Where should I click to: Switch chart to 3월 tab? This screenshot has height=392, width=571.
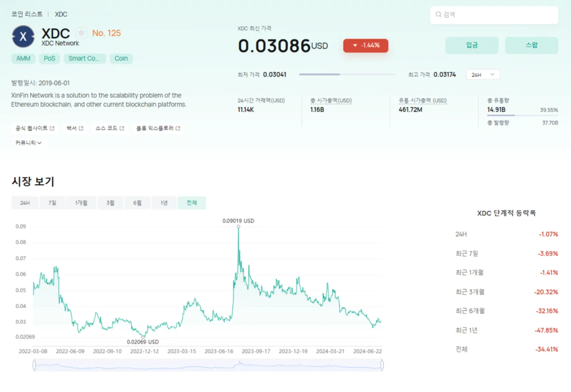point(110,203)
